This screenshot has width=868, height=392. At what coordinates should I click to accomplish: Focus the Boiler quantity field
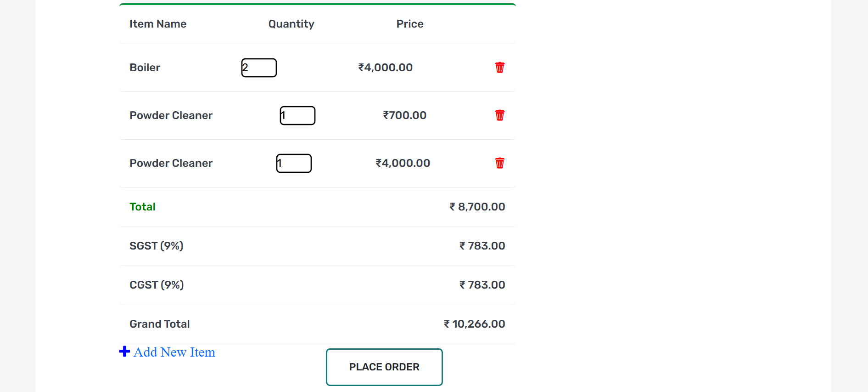click(259, 68)
